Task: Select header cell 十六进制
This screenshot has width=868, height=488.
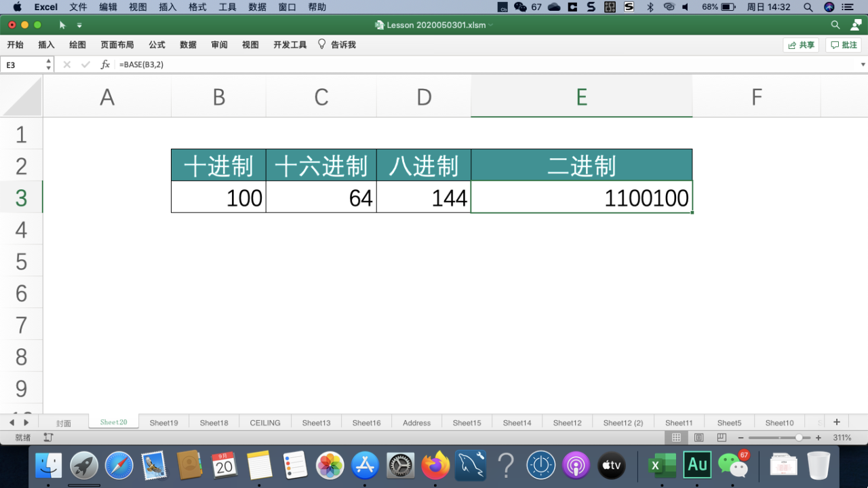Action: (321, 166)
